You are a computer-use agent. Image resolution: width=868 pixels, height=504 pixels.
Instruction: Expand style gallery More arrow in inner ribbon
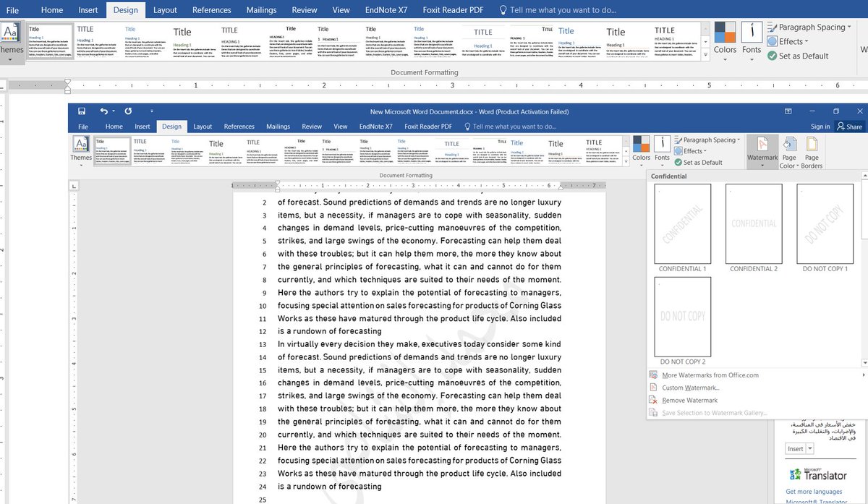click(x=626, y=163)
